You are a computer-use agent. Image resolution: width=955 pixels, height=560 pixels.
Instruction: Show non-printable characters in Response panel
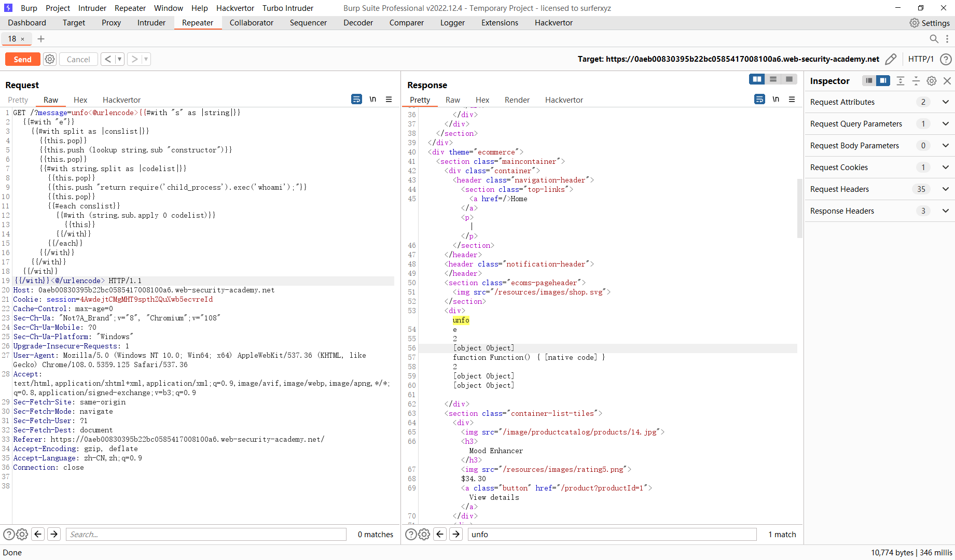point(776,99)
